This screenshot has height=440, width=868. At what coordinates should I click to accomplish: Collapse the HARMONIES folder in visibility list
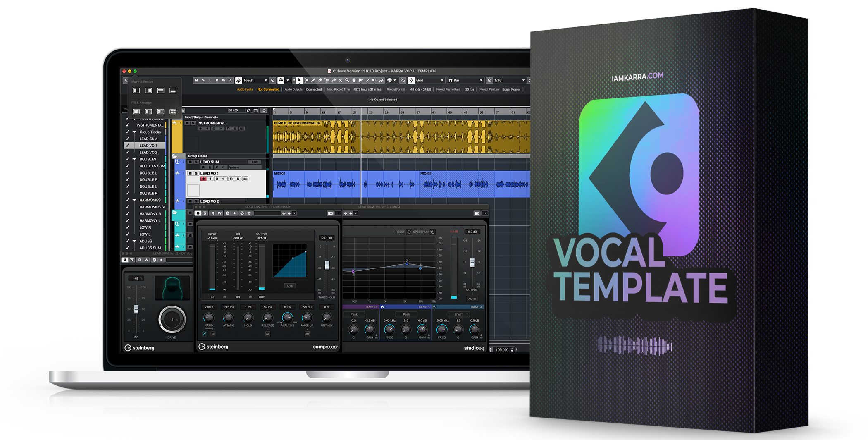click(134, 201)
